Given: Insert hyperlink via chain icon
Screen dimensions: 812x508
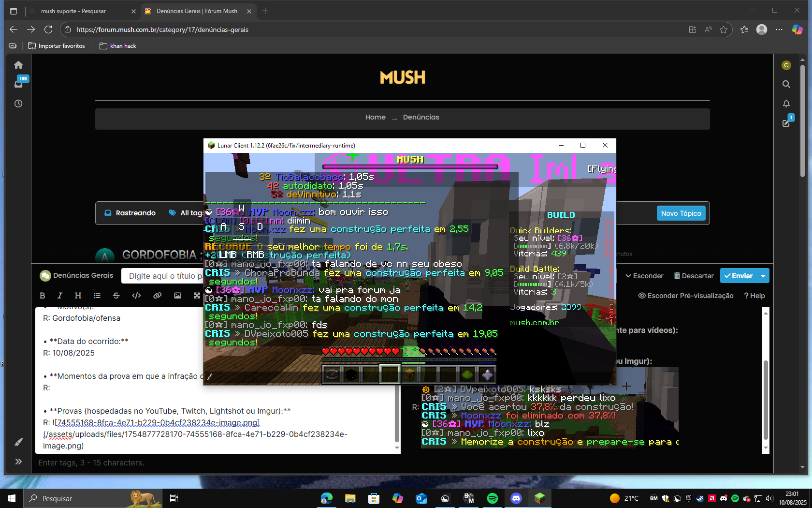Looking at the screenshot, I should (x=157, y=296).
